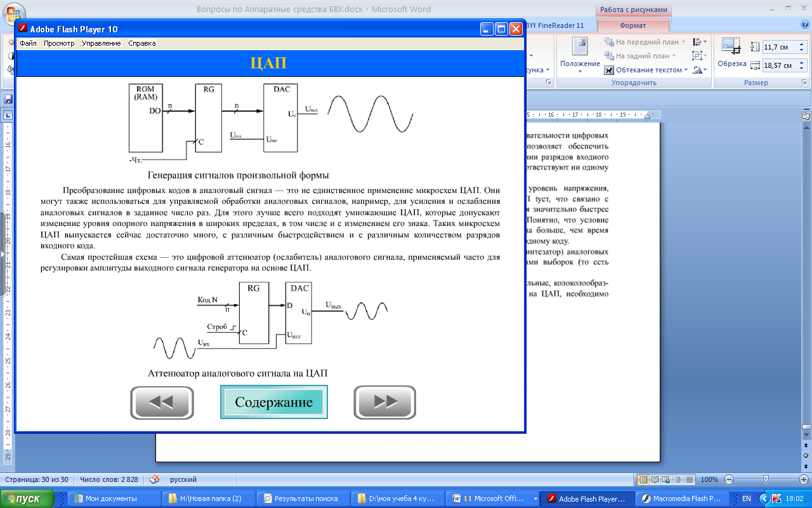The width and height of the screenshot is (812, 508).
Task: Decrease width with spinner down arrow
Action: pos(802,68)
